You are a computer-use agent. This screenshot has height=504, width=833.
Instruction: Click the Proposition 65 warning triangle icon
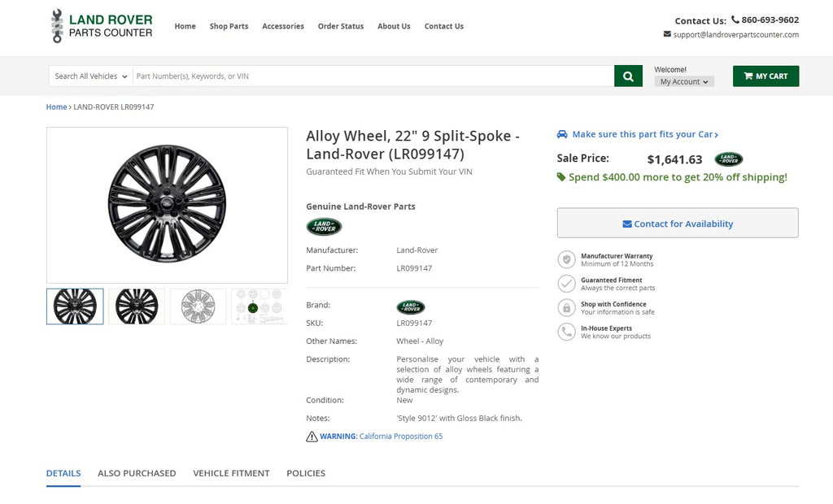pyautogui.click(x=312, y=437)
